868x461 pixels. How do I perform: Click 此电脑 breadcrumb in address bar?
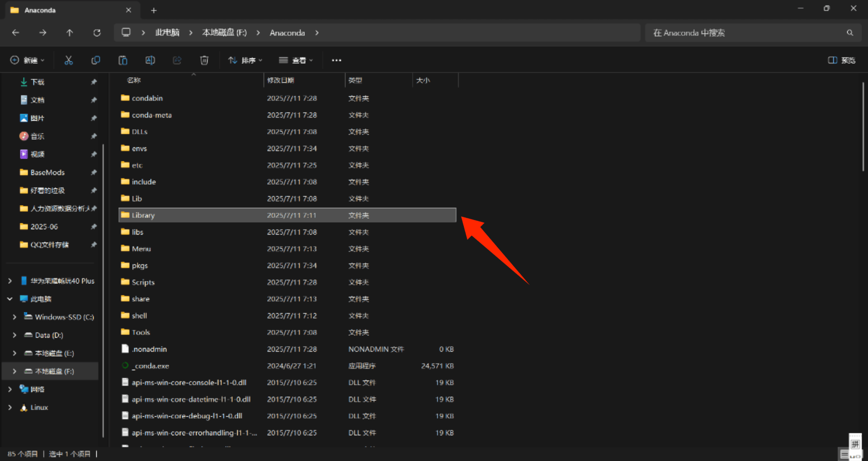click(x=167, y=33)
